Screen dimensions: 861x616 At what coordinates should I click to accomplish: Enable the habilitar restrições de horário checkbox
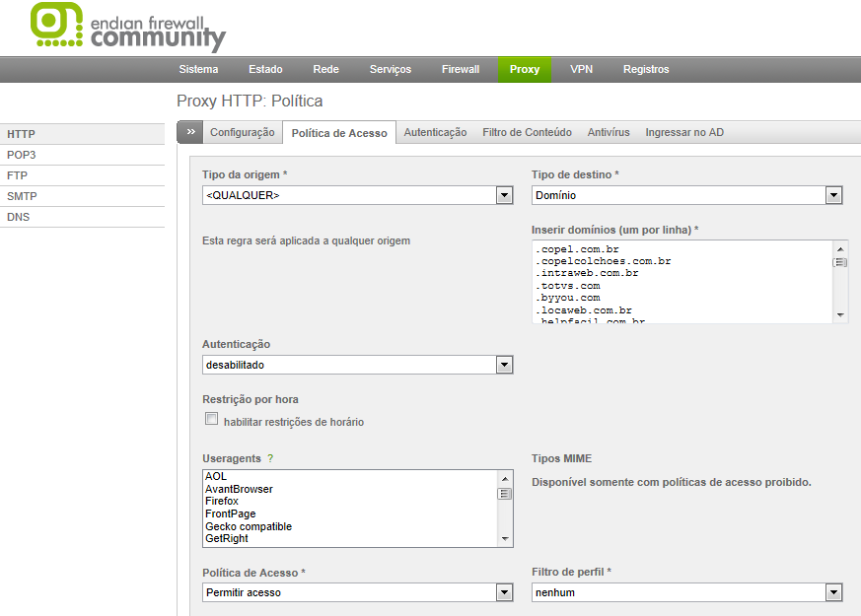211,419
